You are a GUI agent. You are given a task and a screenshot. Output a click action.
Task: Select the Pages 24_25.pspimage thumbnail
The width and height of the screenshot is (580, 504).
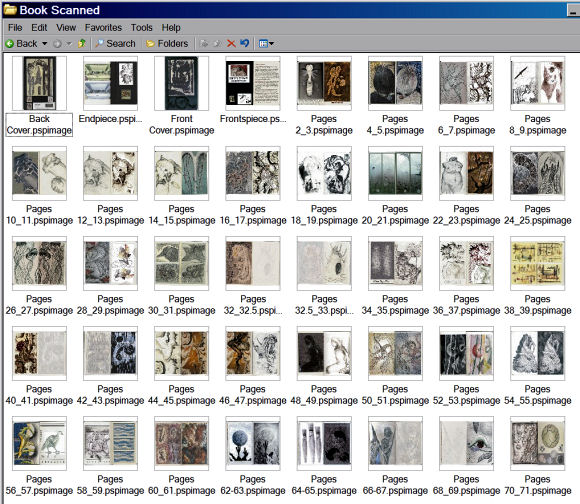[537, 173]
